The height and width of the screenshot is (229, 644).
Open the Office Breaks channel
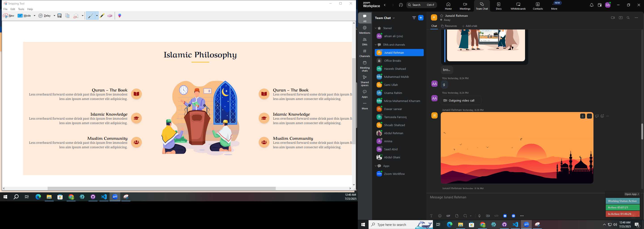(x=399, y=61)
